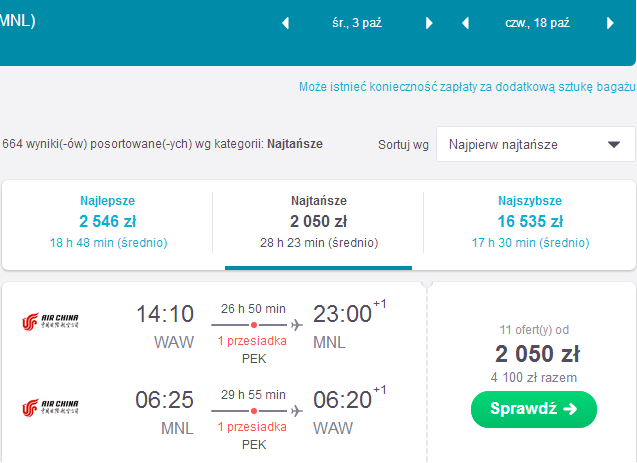Image resolution: width=637 pixels, height=463 pixels.
Task: Open the extra baggage payment notice link
Action: (x=467, y=87)
